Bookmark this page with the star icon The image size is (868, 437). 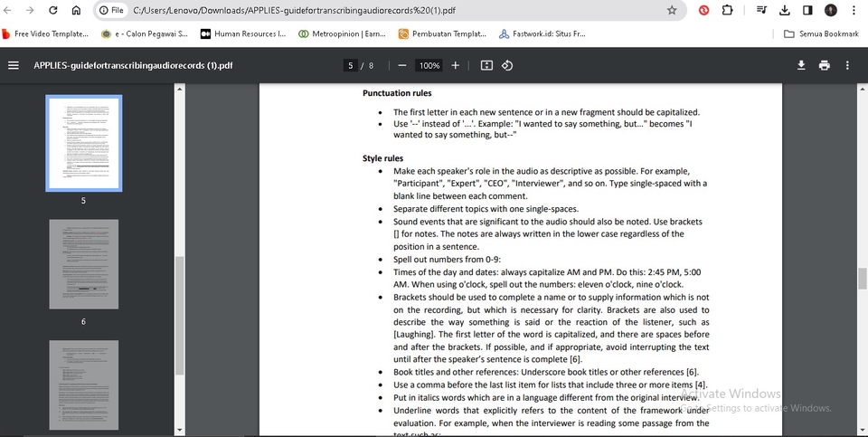tap(672, 10)
